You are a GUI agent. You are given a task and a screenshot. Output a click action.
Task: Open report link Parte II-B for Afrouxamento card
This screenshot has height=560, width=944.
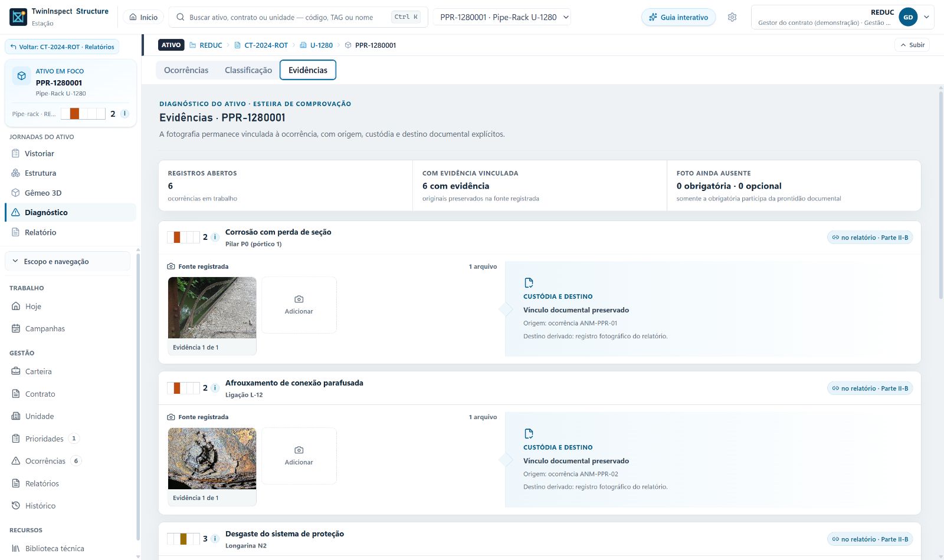tap(870, 388)
